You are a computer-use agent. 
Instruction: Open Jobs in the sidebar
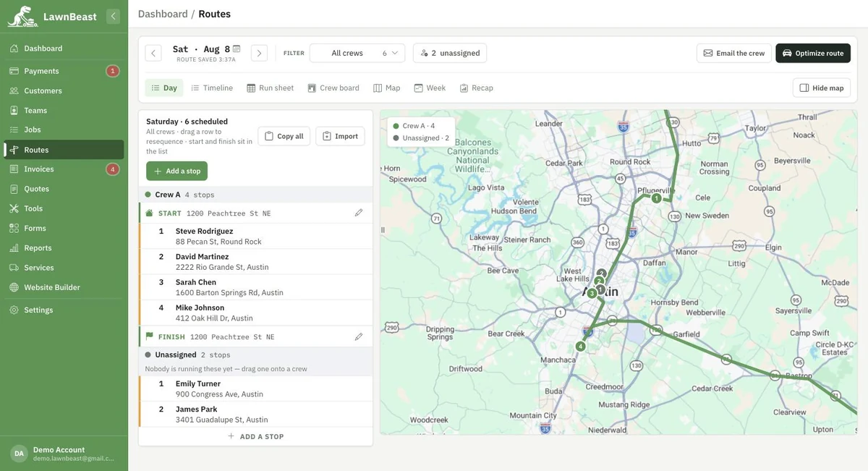coord(64,130)
